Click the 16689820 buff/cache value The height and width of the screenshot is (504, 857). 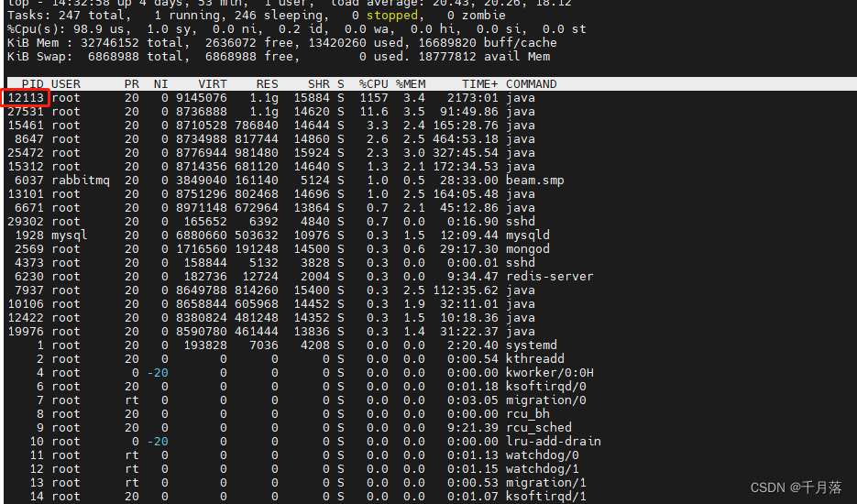pyautogui.click(x=487, y=43)
